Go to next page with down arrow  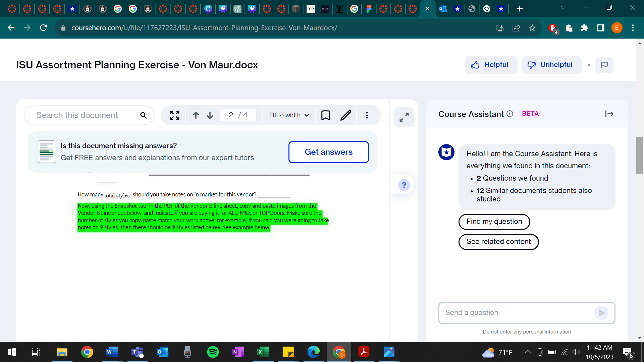[210, 115]
